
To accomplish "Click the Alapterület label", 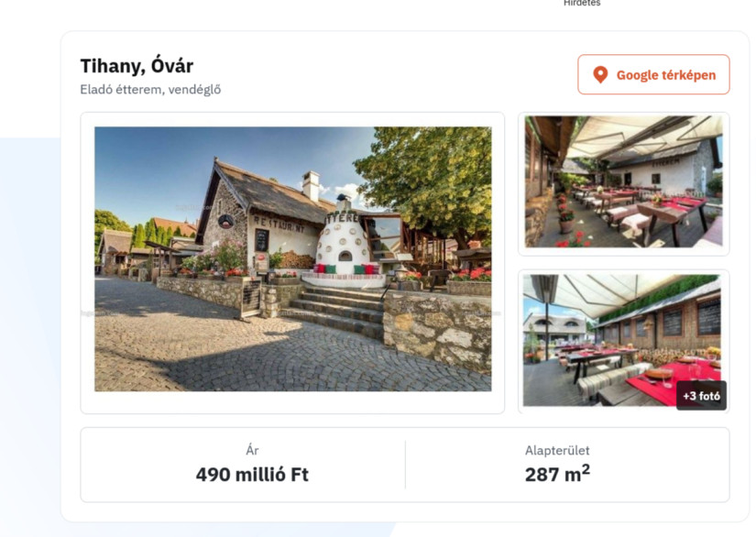I will click(557, 450).
